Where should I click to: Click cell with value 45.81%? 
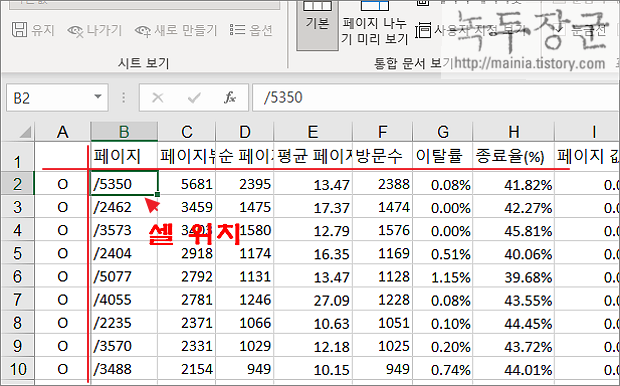(x=514, y=230)
